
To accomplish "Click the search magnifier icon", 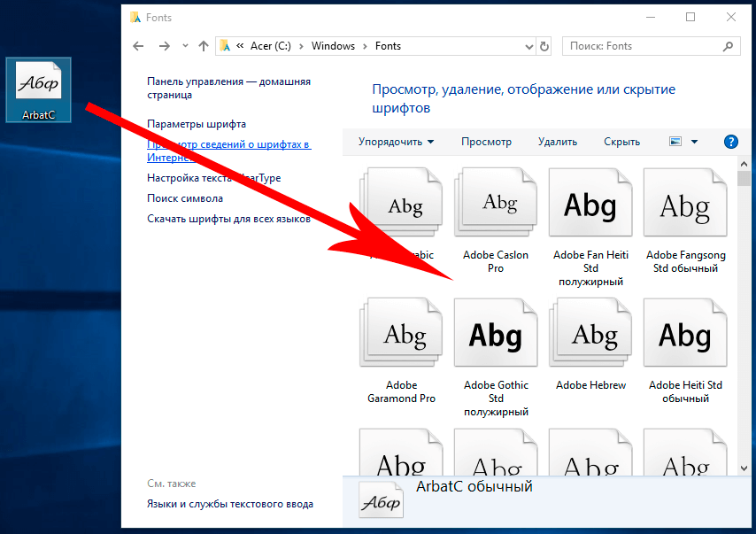I will coord(728,46).
